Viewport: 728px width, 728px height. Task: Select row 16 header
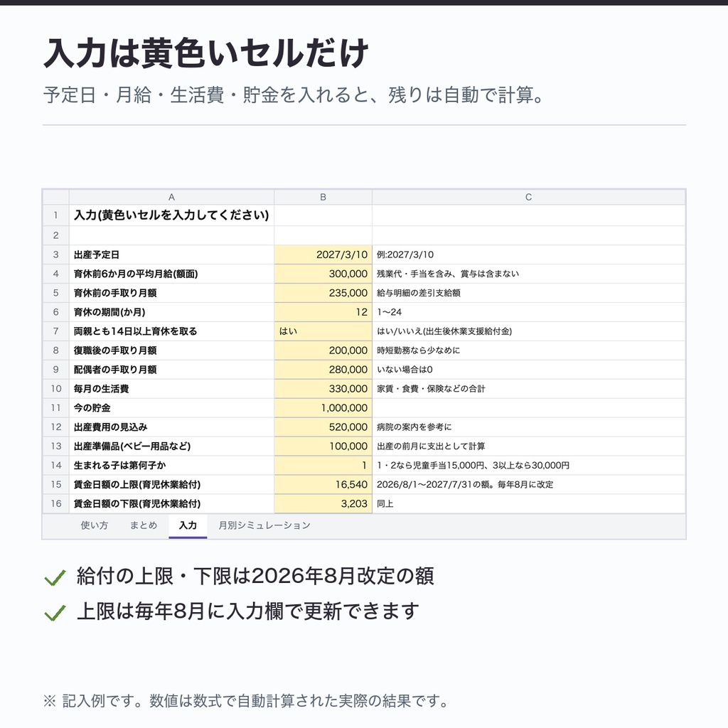pyautogui.click(x=55, y=503)
